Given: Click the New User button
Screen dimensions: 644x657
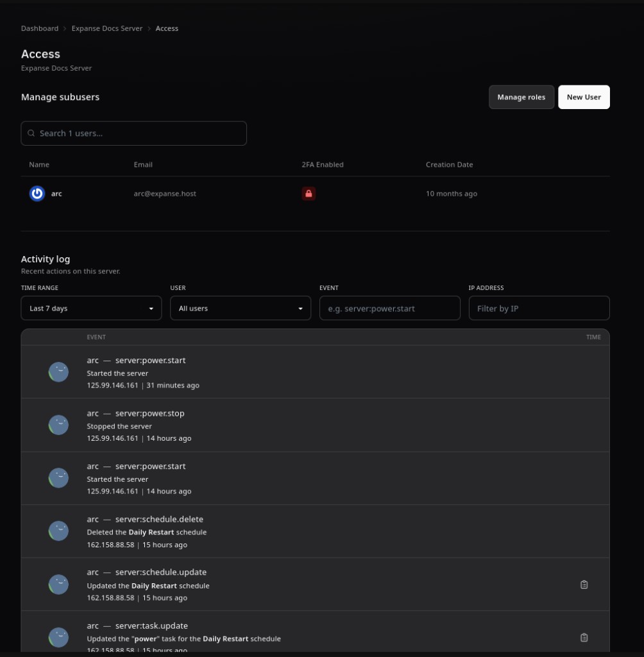Looking at the screenshot, I should (x=584, y=98).
